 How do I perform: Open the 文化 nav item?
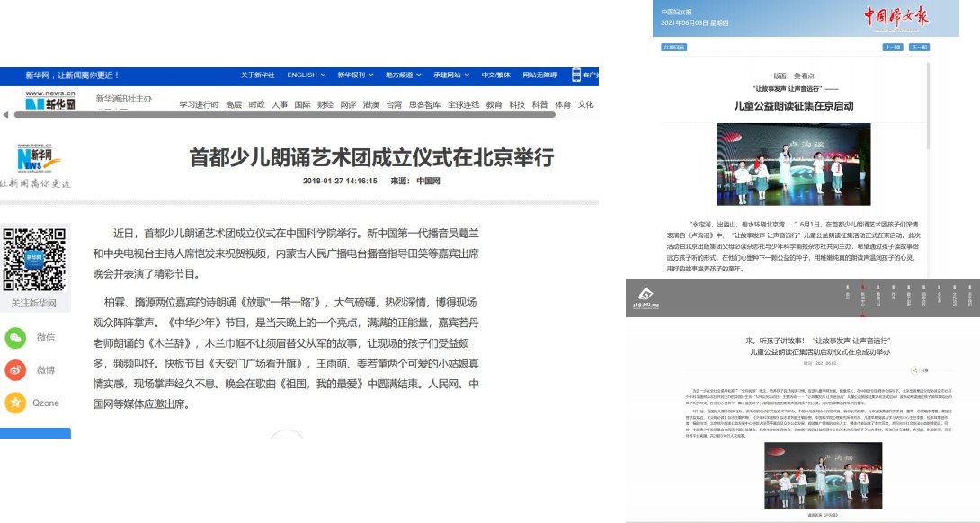585,104
